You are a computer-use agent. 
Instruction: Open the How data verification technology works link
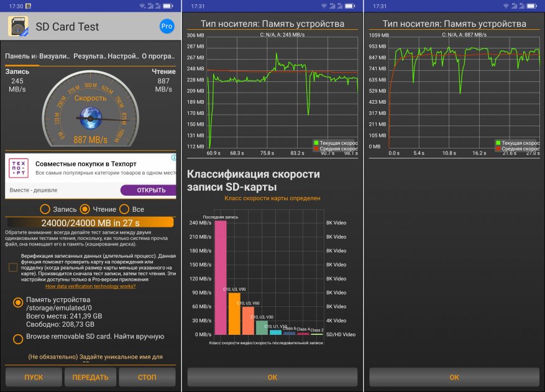[x=90, y=286]
